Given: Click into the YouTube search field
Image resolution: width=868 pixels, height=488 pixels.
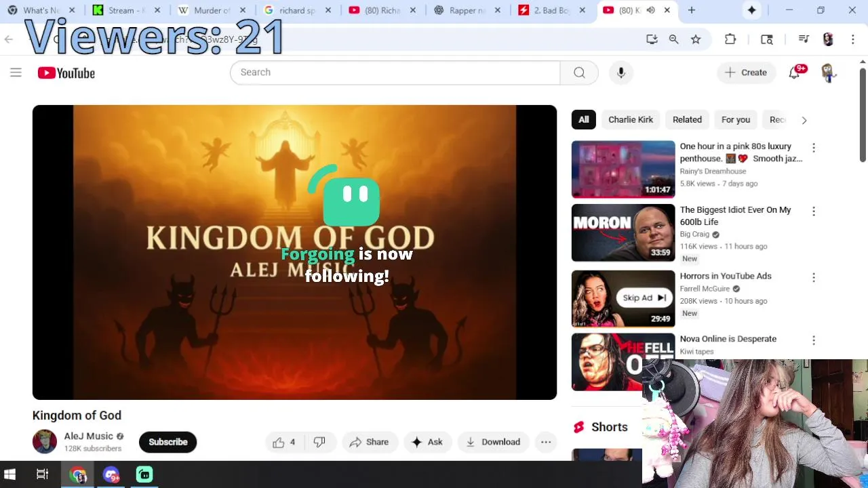Looking at the screenshot, I should (395, 73).
